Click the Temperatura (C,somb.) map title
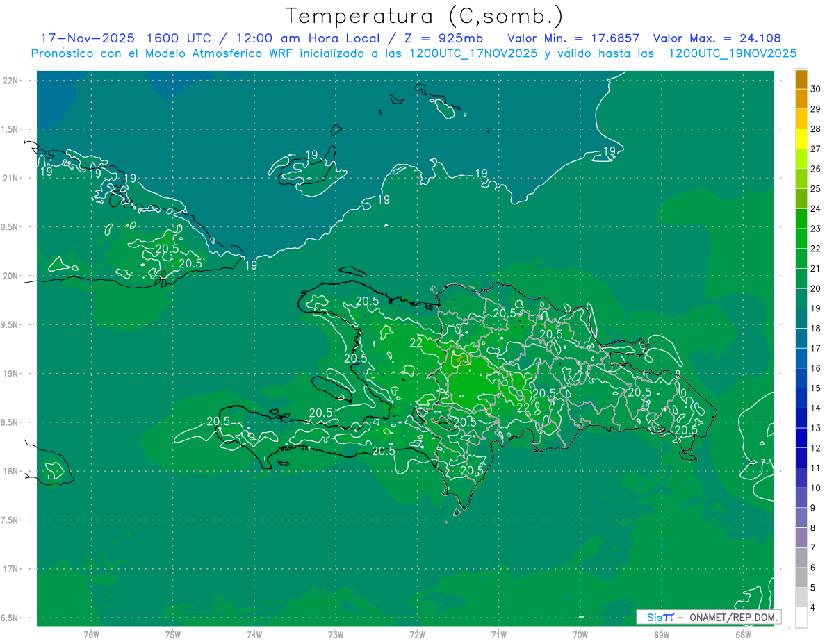834x644 pixels. (x=424, y=15)
